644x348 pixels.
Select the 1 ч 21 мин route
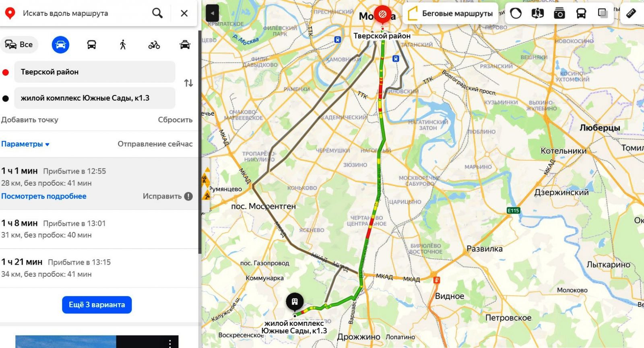[x=99, y=268]
